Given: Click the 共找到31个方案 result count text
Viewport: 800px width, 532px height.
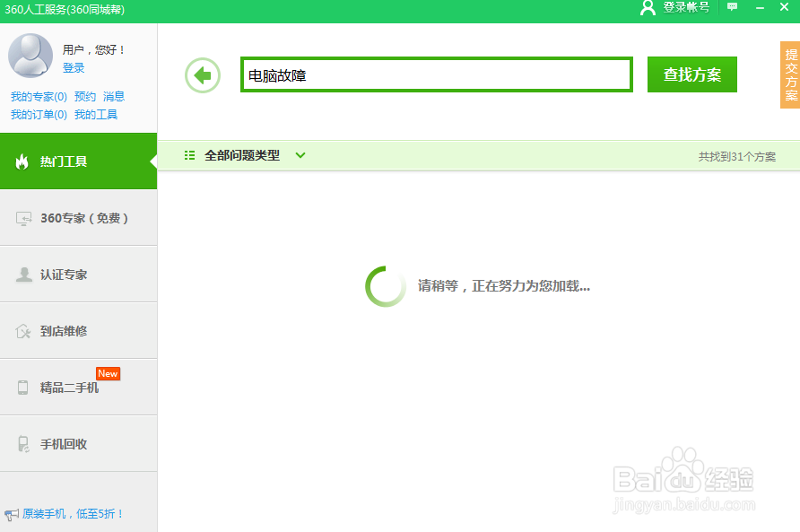Looking at the screenshot, I should (736, 157).
